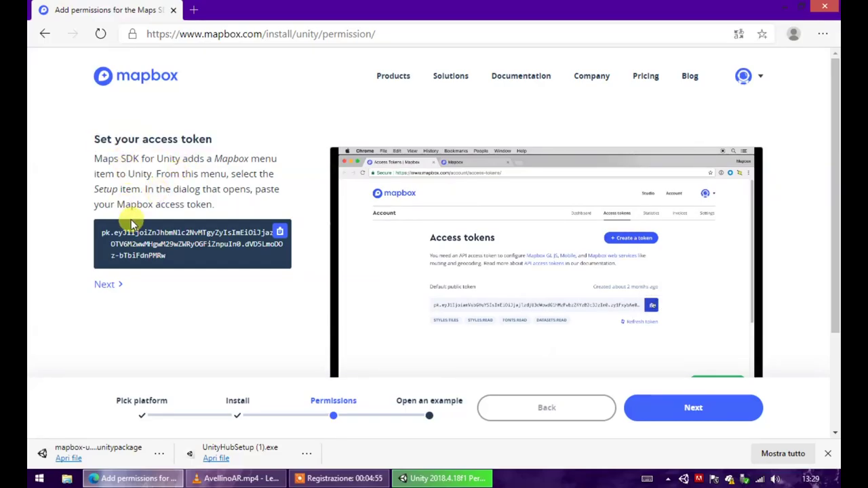Add page to favorites star icon

[x=762, y=34]
